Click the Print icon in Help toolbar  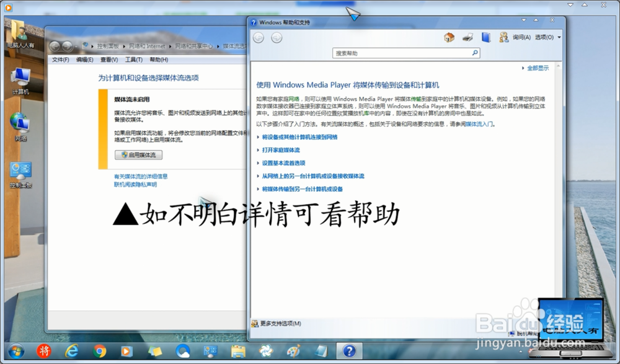tap(467, 37)
